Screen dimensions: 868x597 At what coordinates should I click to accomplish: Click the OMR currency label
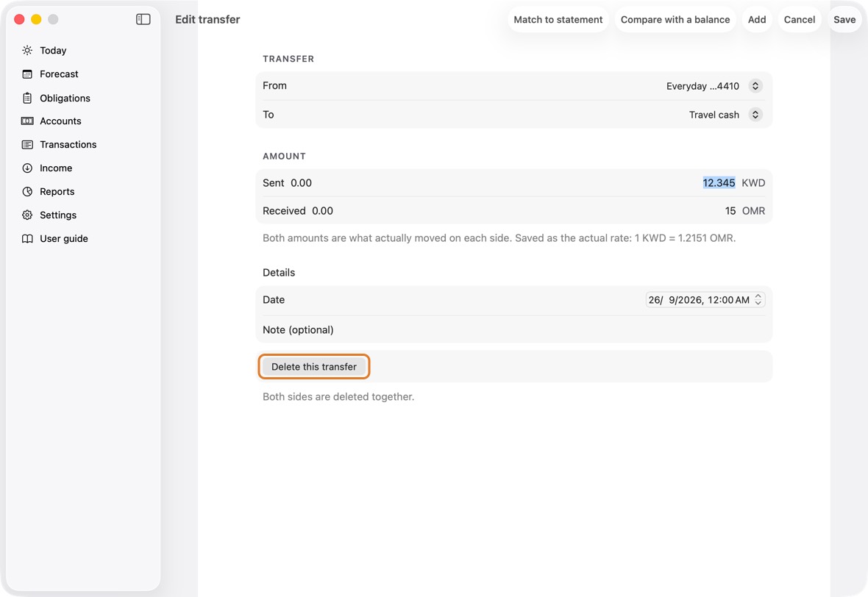tap(753, 211)
